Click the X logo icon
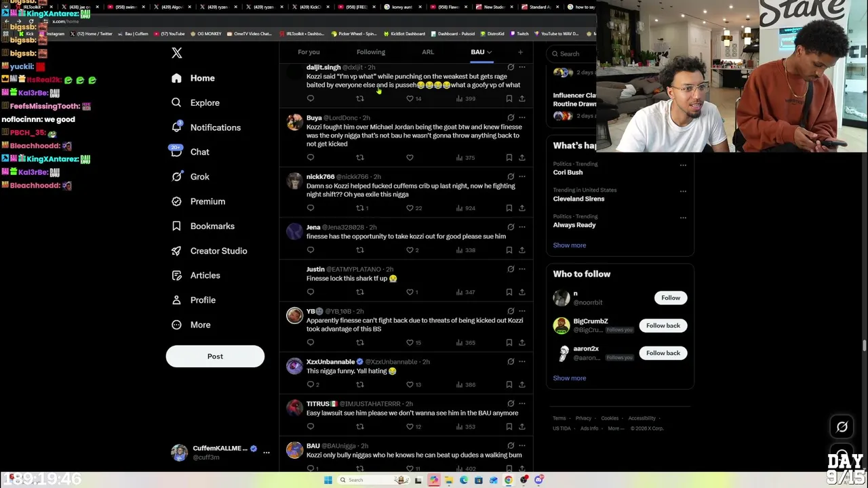Image resolution: width=868 pixels, height=488 pixels. tap(177, 53)
